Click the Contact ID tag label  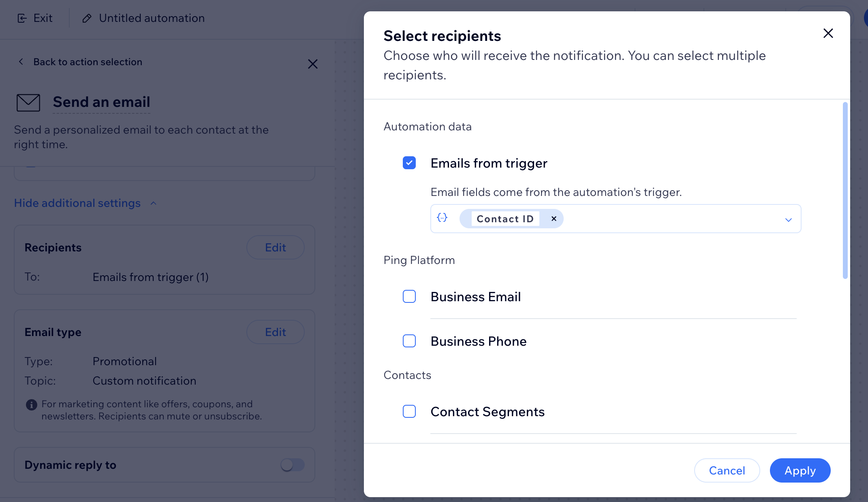505,219
